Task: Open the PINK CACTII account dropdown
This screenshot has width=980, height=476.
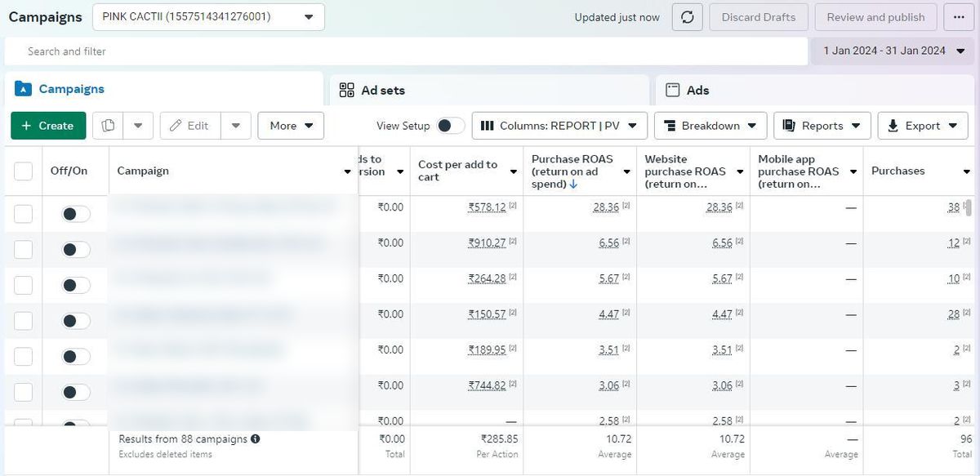Action: coord(208,17)
